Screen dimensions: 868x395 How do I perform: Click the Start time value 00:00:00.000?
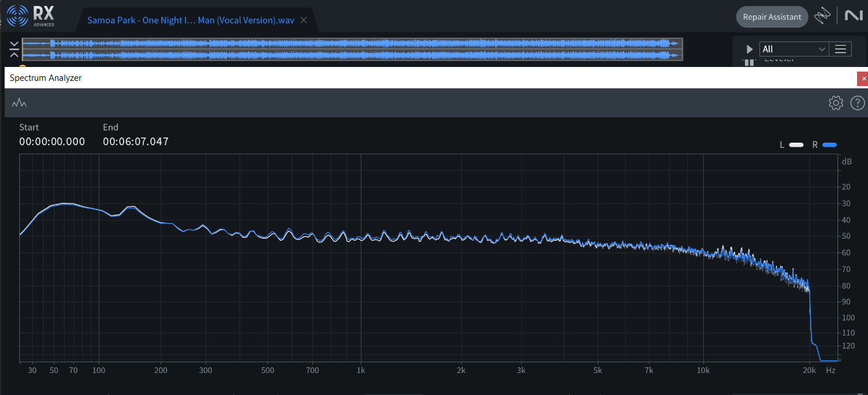(52, 141)
